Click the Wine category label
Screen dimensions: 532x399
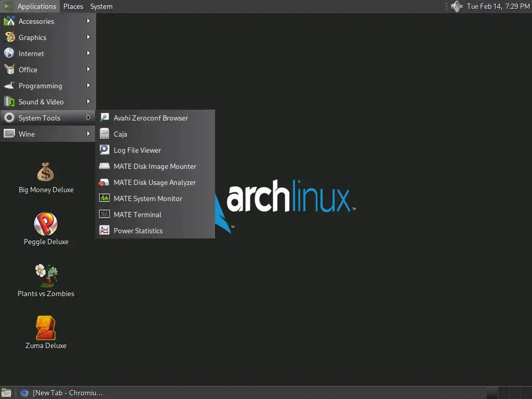[x=26, y=134]
